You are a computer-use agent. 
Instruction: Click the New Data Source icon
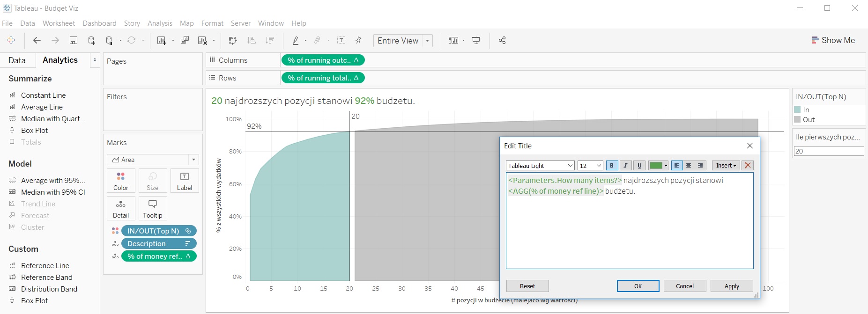pyautogui.click(x=91, y=41)
